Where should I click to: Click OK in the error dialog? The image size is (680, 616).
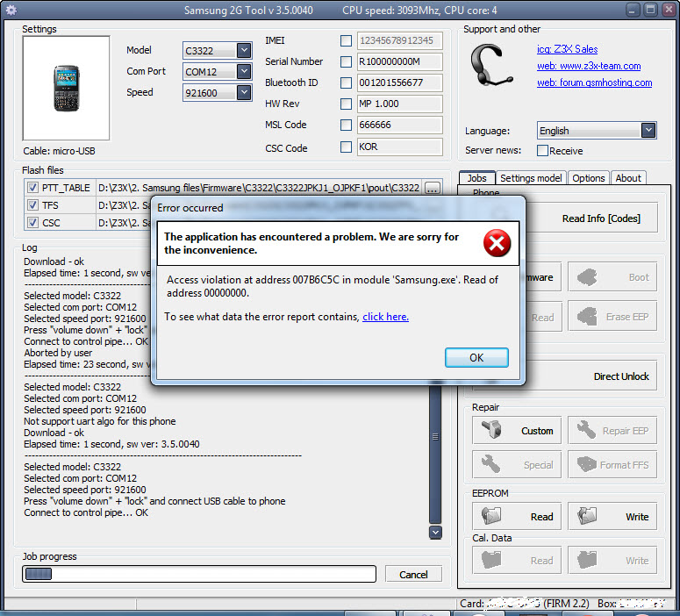pyautogui.click(x=476, y=357)
